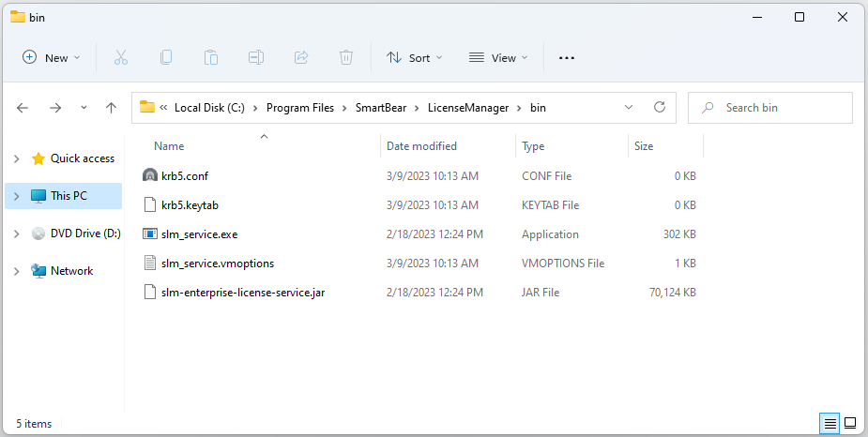Click the krb5.conf file icon
Screen dimensions: 868x437
150,176
